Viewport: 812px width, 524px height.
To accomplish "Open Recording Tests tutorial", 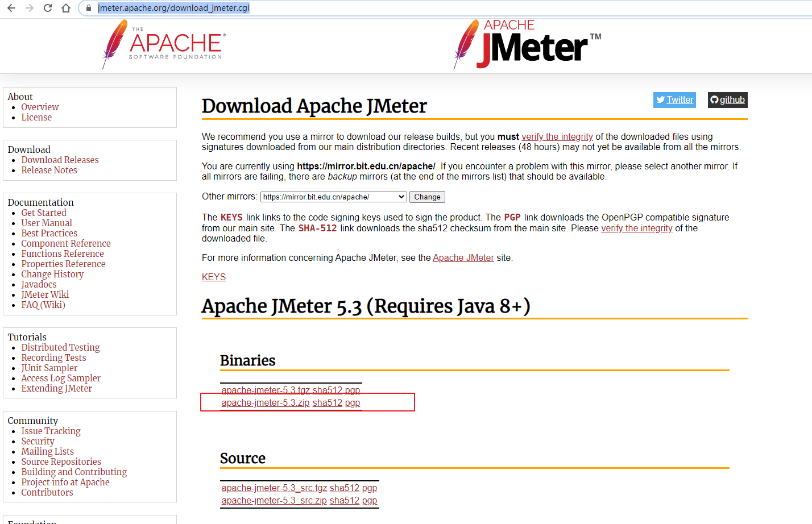I will (53, 357).
